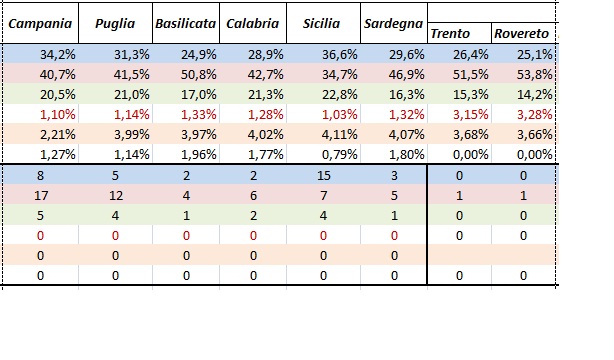Viewport: 614px width, 360px height.
Task: Select the Puglia header cell
Action: tap(116, 24)
